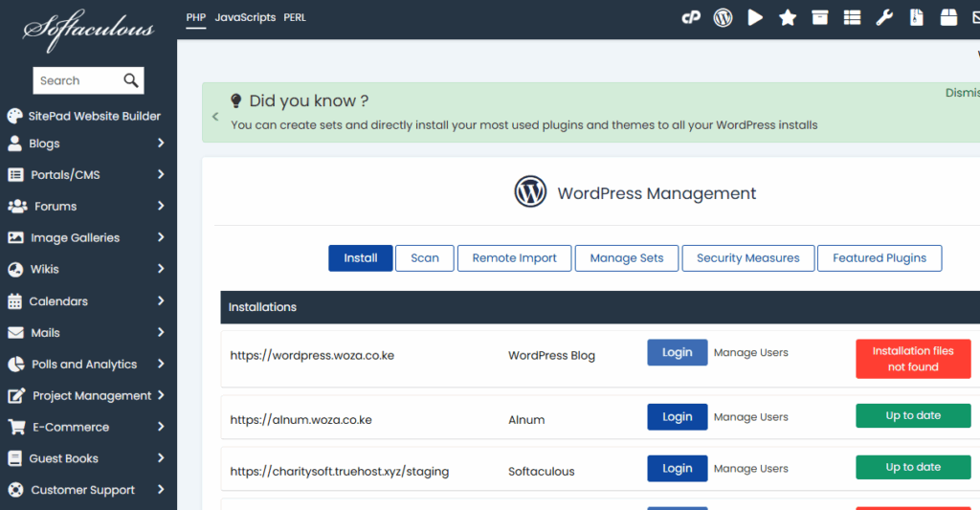Expand the Image Galleries chevron
Image resolution: width=980 pixels, height=510 pixels.
coord(161,237)
